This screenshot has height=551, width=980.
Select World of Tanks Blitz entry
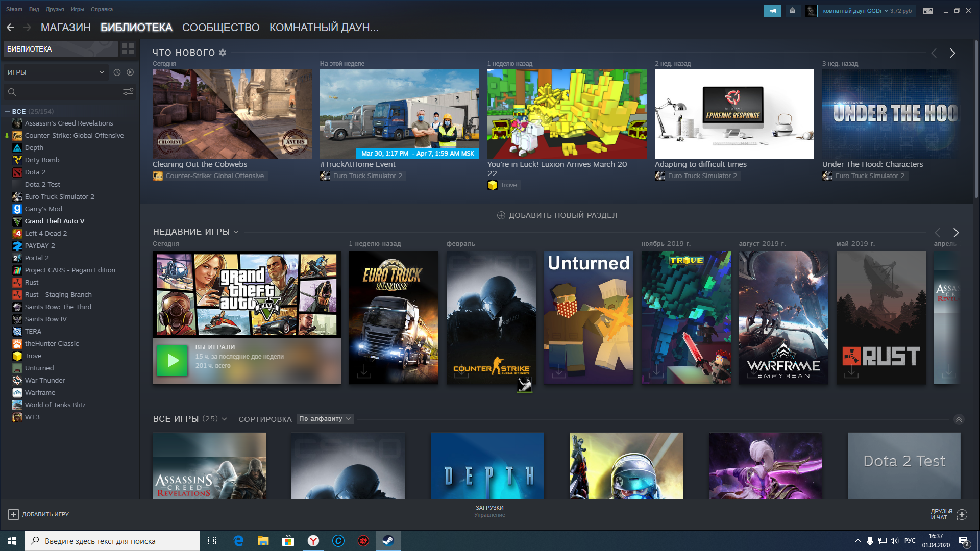55,405
